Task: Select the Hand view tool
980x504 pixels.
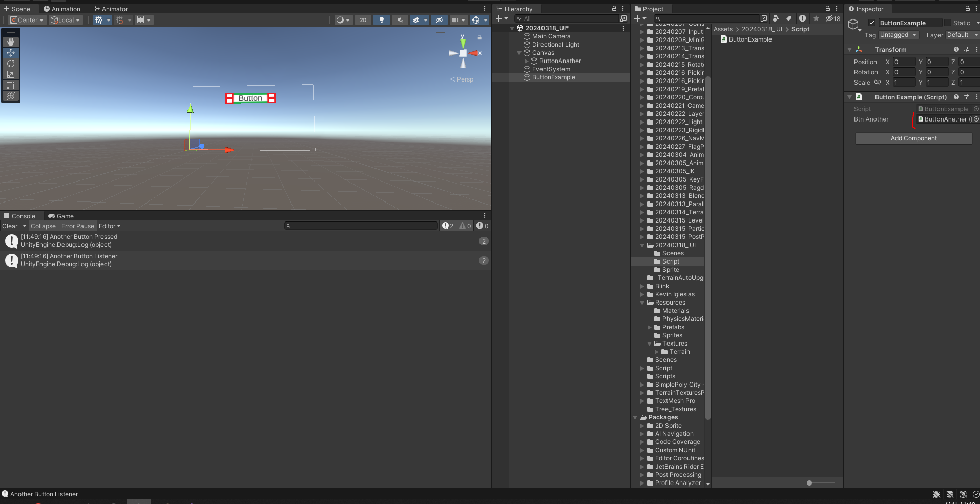Action: coord(11,42)
